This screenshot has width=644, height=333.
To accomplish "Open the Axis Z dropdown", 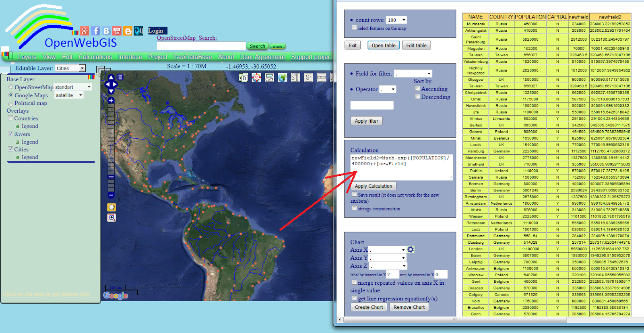I will click(388, 266).
